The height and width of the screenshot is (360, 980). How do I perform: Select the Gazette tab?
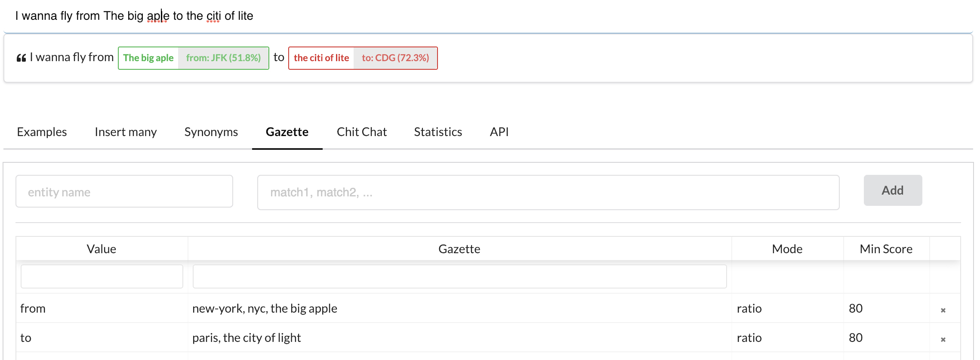(x=287, y=132)
